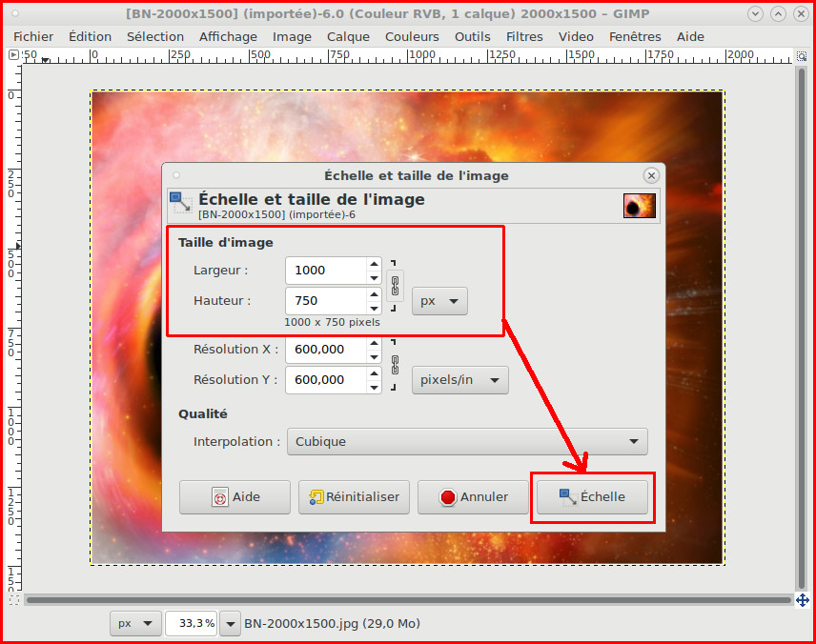
Task: Click the Aide button in dialog
Action: [235, 497]
